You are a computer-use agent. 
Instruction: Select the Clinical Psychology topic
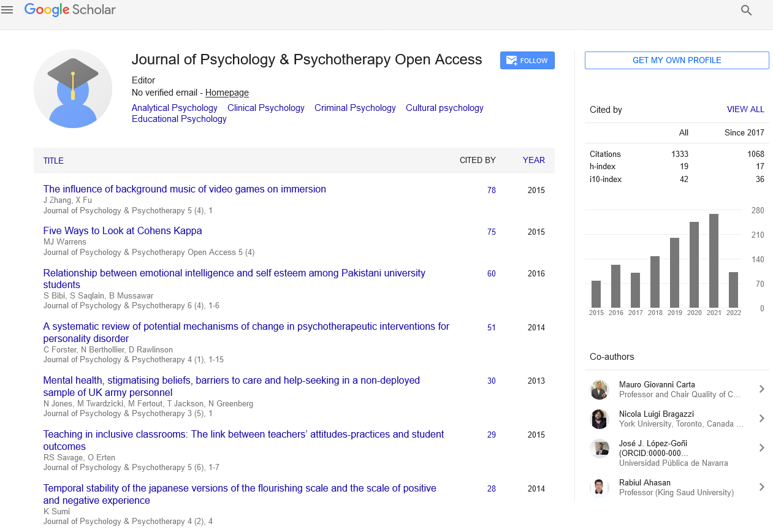pyautogui.click(x=265, y=108)
